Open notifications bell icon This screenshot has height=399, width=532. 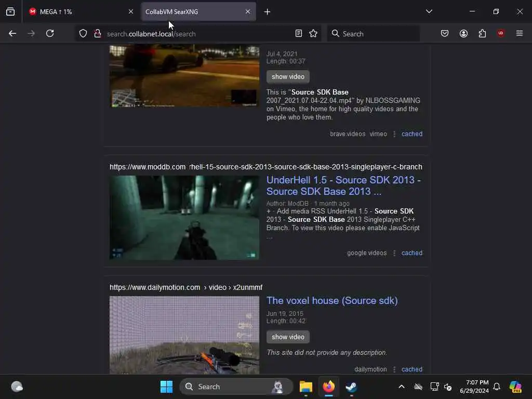497,387
